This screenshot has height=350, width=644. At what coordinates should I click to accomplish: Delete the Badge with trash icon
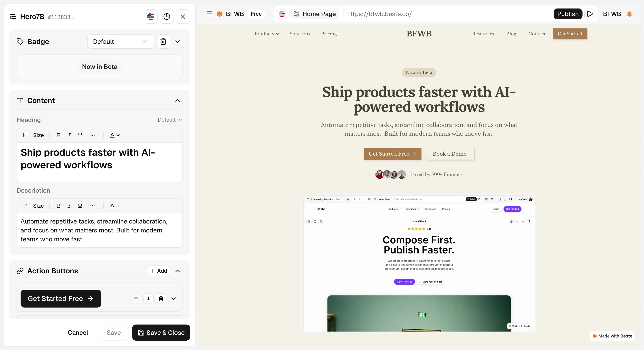click(x=163, y=42)
